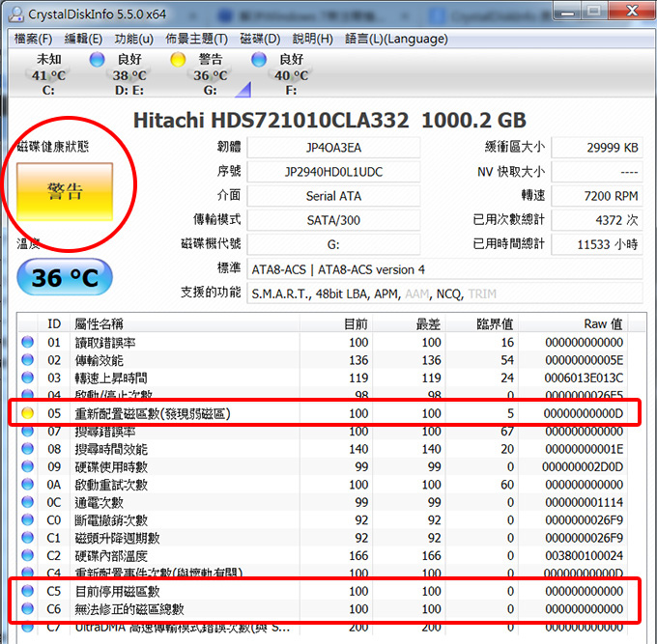Click blue status icon of row C5
The image size is (657, 644).
pyautogui.click(x=28, y=591)
